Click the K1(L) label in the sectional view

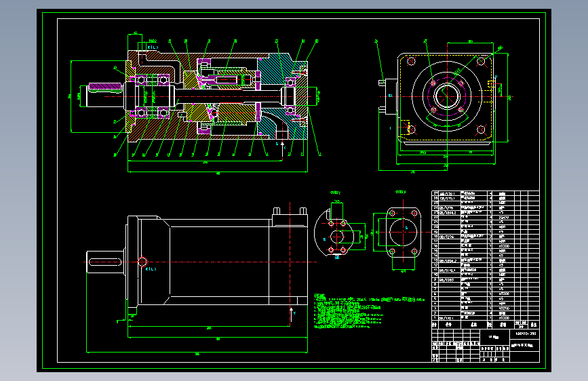(153, 47)
